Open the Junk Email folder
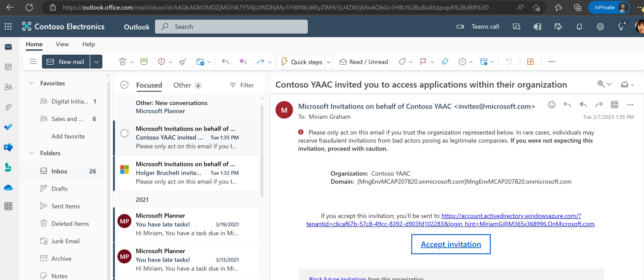The height and width of the screenshot is (280, 644). [x=62, y=241]
